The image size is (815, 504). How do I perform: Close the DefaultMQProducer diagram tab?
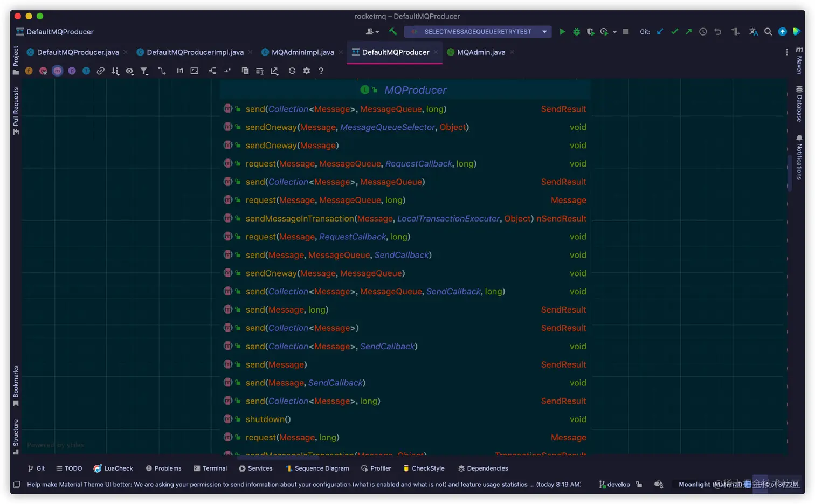pos(436,52)
